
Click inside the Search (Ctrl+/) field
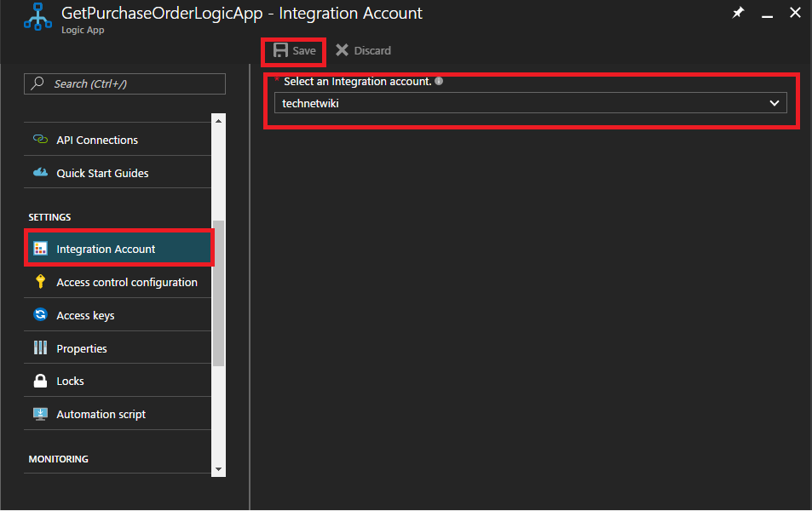(124, 83)
